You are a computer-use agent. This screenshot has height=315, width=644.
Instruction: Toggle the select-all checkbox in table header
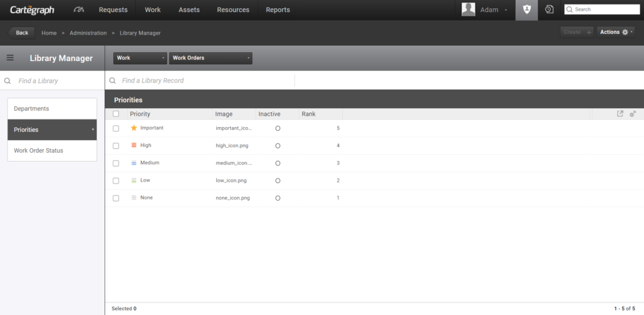pos(116,114)
